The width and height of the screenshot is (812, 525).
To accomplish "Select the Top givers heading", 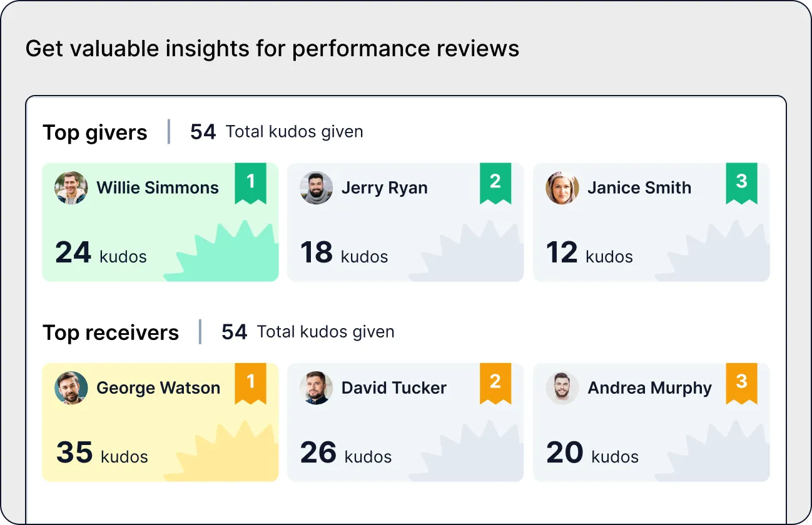I will coord(95,132).
